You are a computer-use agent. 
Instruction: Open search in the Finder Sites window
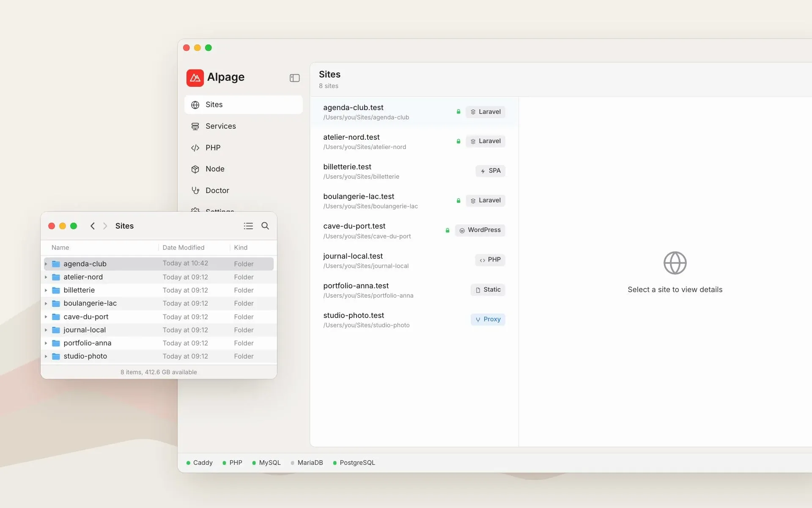click(265, 226)
